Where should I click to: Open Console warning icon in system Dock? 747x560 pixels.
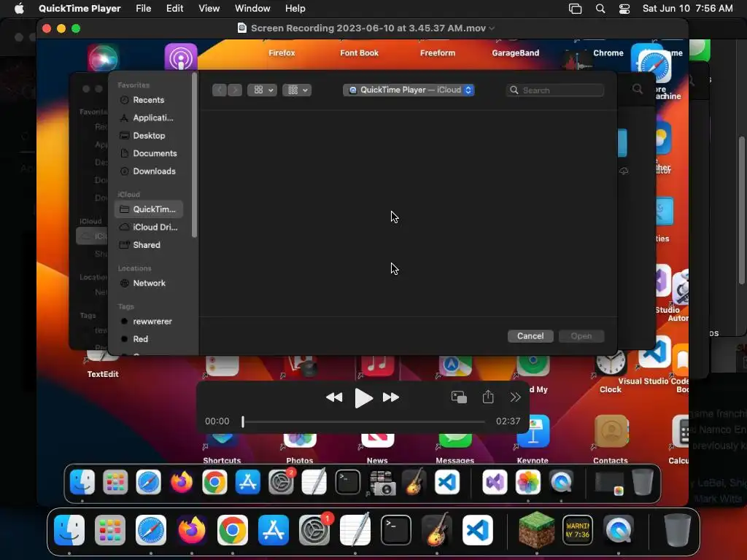(x=578, y=530)
